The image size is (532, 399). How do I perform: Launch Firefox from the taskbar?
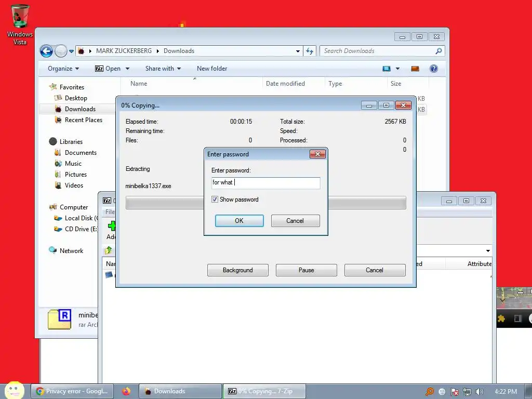126,391
